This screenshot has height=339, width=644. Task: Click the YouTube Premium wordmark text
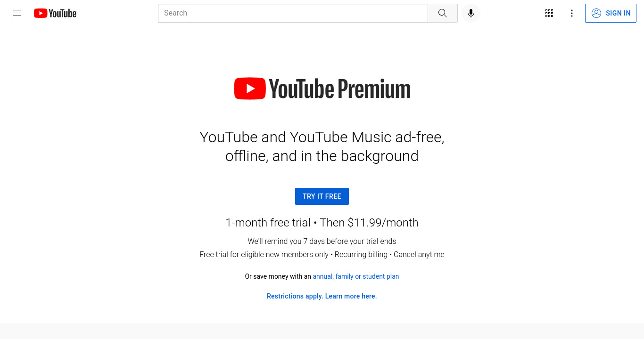(x=339, y=89)
